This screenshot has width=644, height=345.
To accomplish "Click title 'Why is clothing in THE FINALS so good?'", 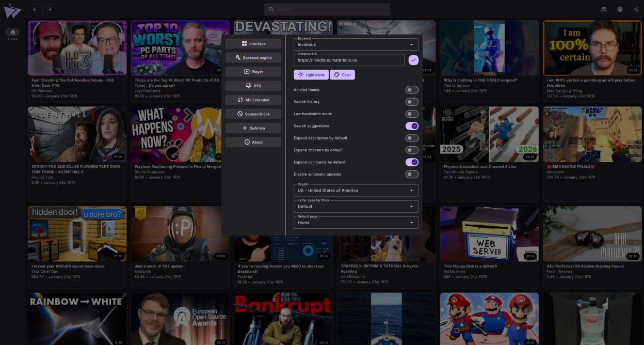I will [481, 80].
